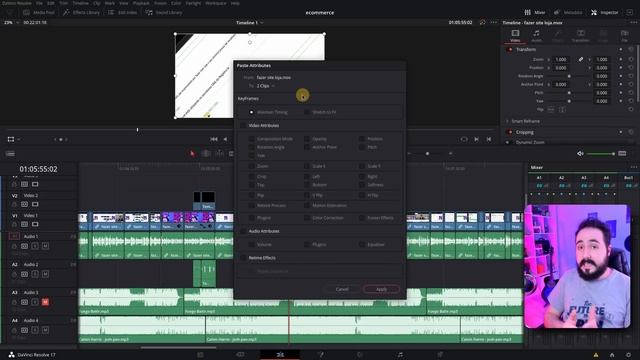Click the play reverse control
Viewport: 640px width, 360px height.
pyautogui.click(x=225, y=139)
